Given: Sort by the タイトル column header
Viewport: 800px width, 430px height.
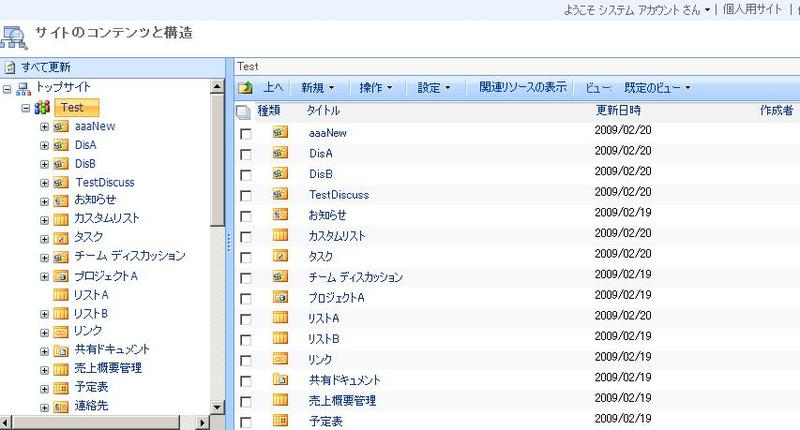Looking at the screenshot, I should point(323,111).
